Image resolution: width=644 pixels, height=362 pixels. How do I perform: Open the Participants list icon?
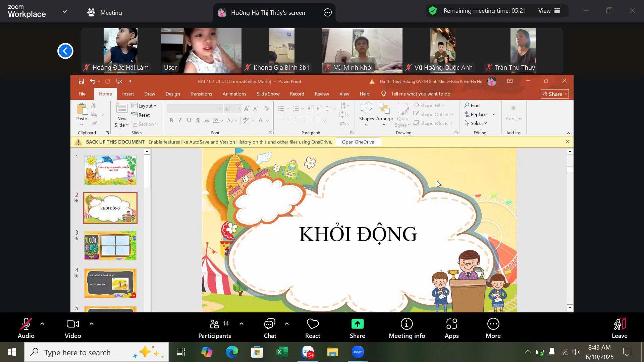[x=214, y=324]
